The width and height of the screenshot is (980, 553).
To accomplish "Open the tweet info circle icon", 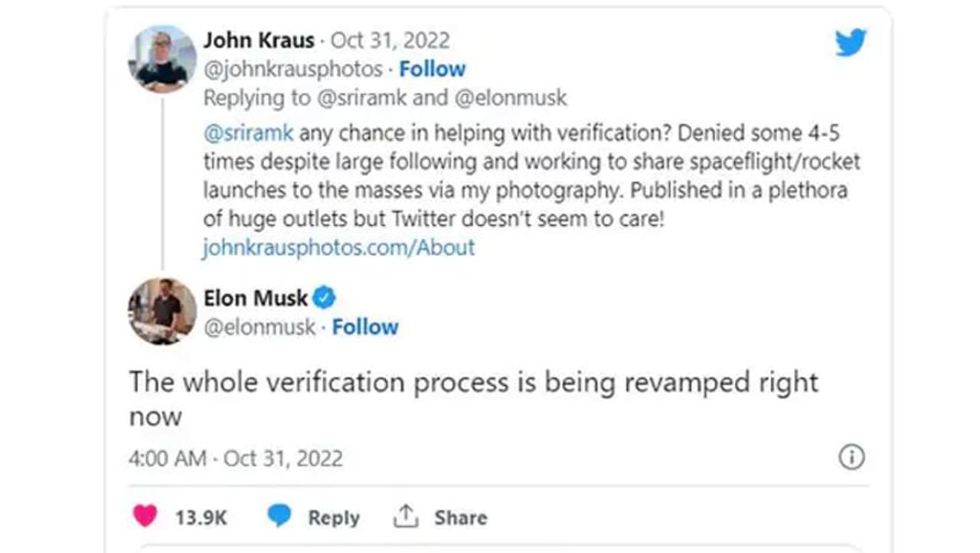I will point(851,457).
